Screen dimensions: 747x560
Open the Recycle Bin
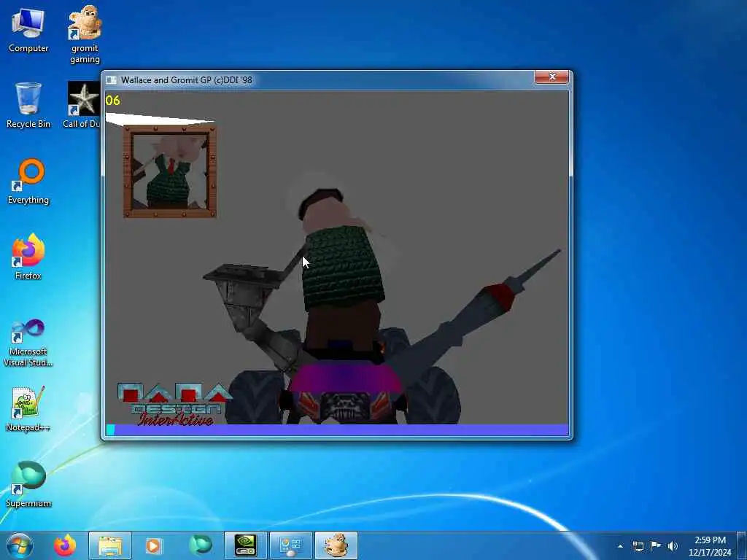[x=28, y=105]
